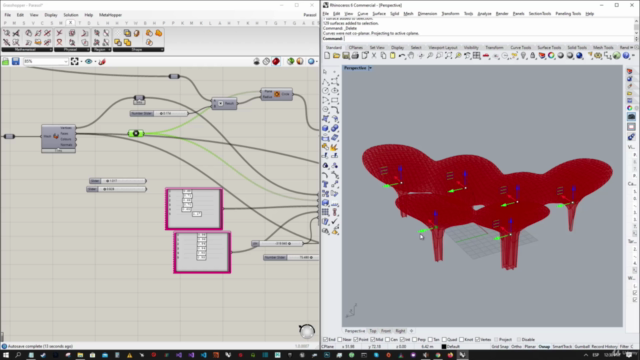Open the Paneling Tools menu in Rhino
The image size is (640, 360).
[x=568, y=13]
